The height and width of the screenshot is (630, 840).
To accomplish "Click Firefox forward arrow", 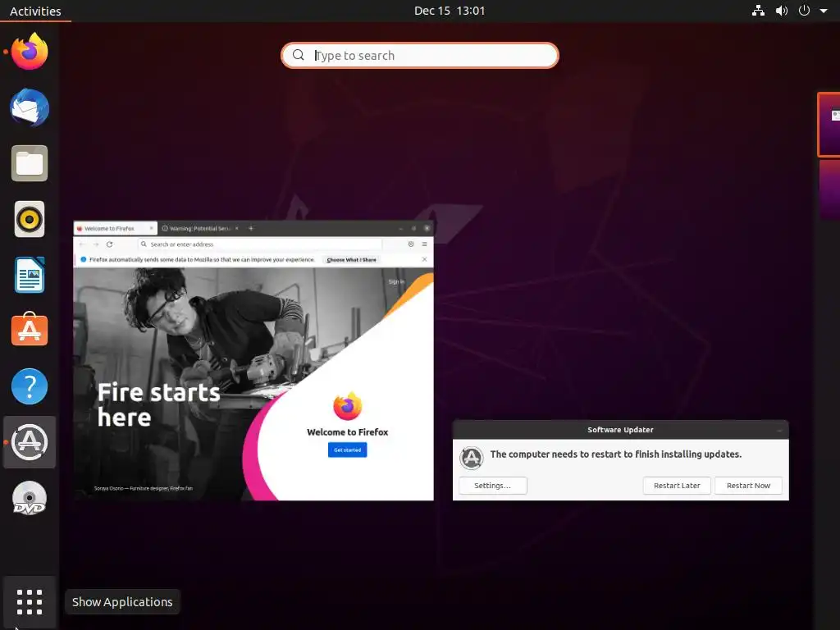I will click(x=96, y=244).
